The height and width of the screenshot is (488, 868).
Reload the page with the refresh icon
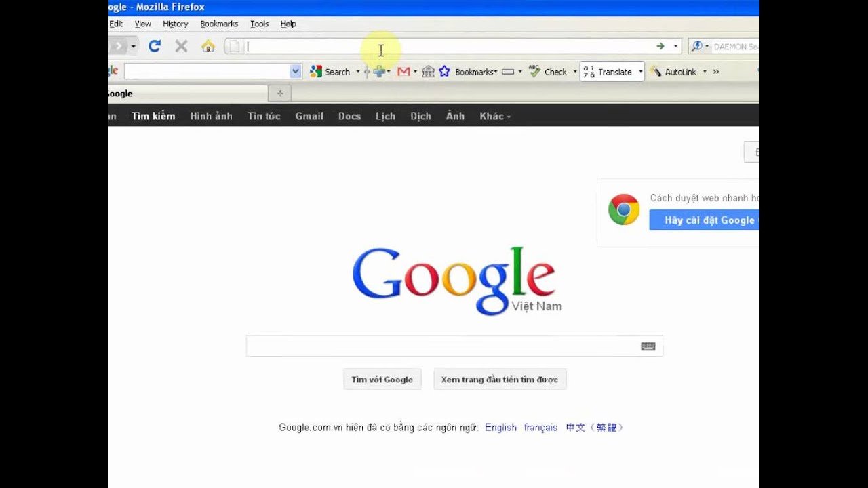coord(155,46)
